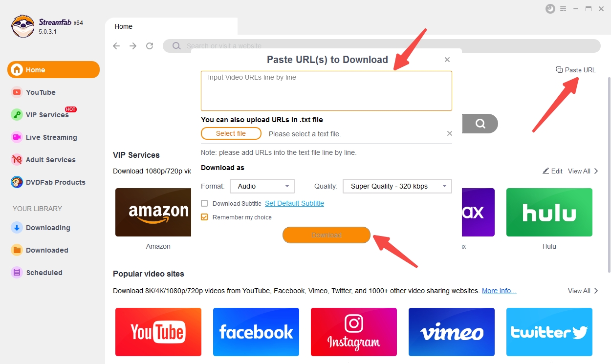Click the VIP Services key icon
Image resolution: width=611 pixels, height=364 pixels.
[x=17, y=115]
